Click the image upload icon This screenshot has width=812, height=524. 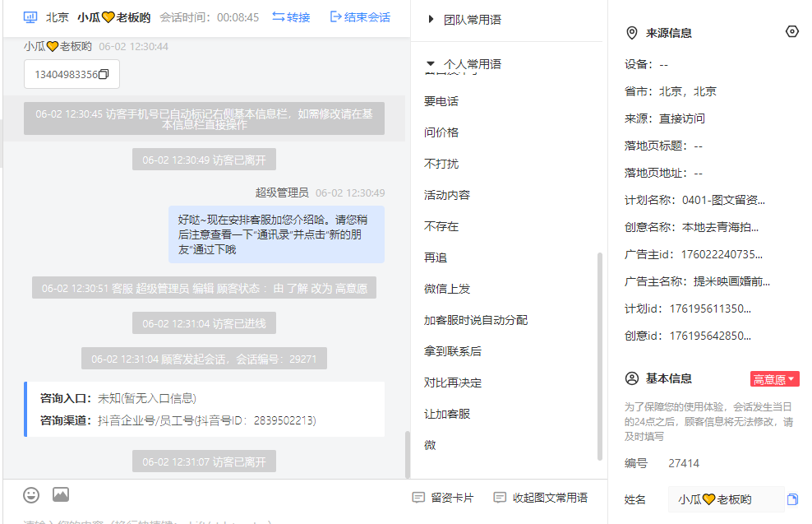coord(61,495)
